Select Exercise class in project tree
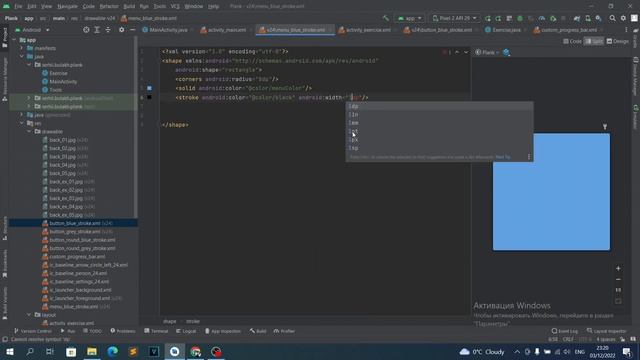The image size is (640, 360). click(58, 73)
